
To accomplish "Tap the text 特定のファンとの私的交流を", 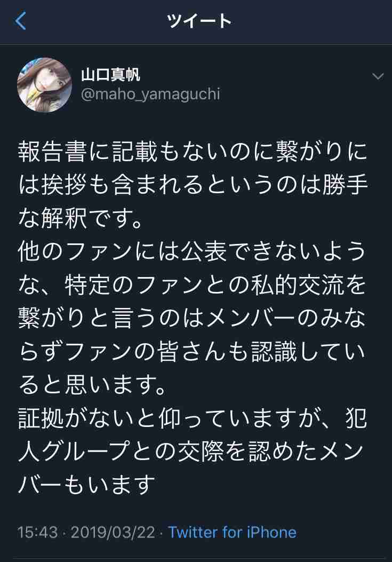I will (x=215, y=285).
